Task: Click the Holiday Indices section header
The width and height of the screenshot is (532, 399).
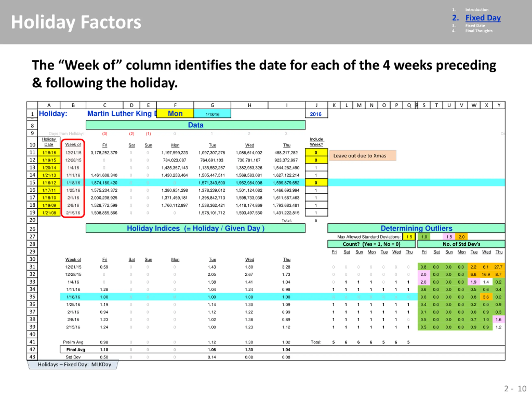Action: click(x=196, y=228)
